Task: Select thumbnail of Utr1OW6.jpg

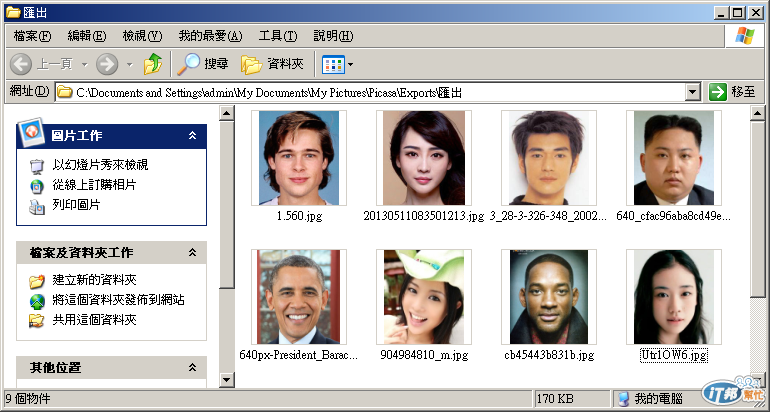Action: (x=674, y=297)
